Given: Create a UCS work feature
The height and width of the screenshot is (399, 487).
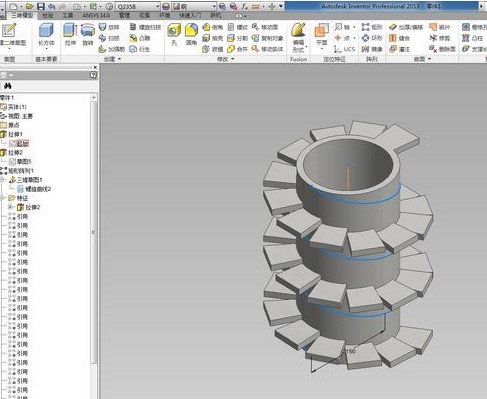Looking at the screenshot, I should click(345, 49).
